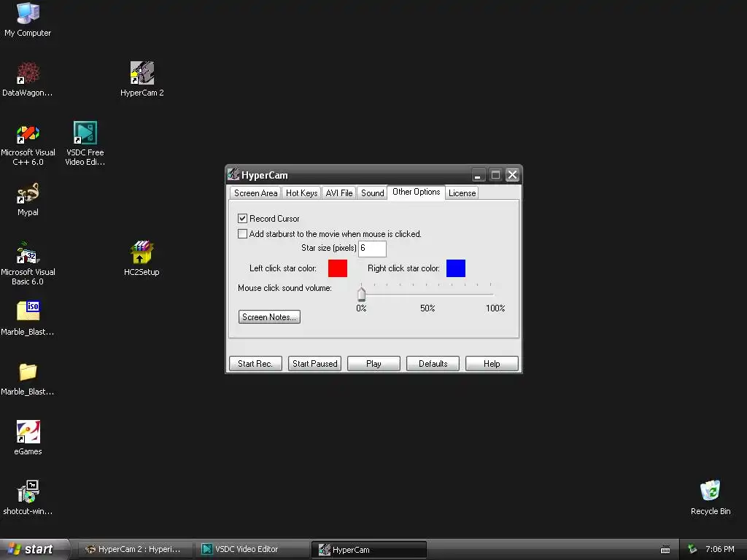Switch to VSDC Video Editor taskbar button

point(252,549)
